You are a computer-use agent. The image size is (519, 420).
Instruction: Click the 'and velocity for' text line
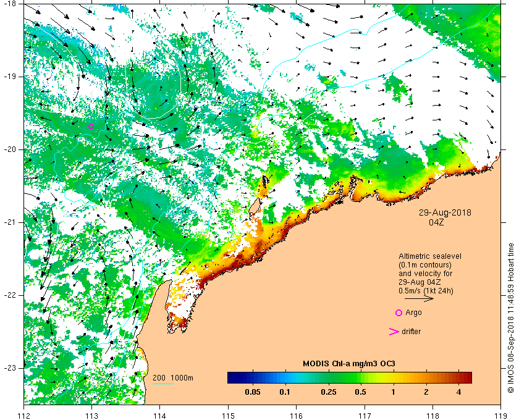(x=425, y=274)
